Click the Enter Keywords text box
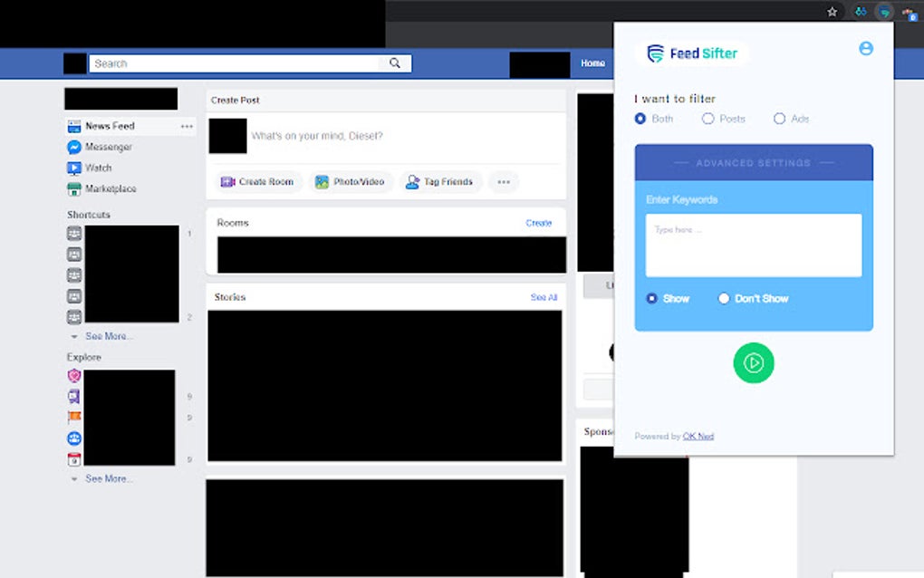This screenshot has width=924, height=578. 754,246
